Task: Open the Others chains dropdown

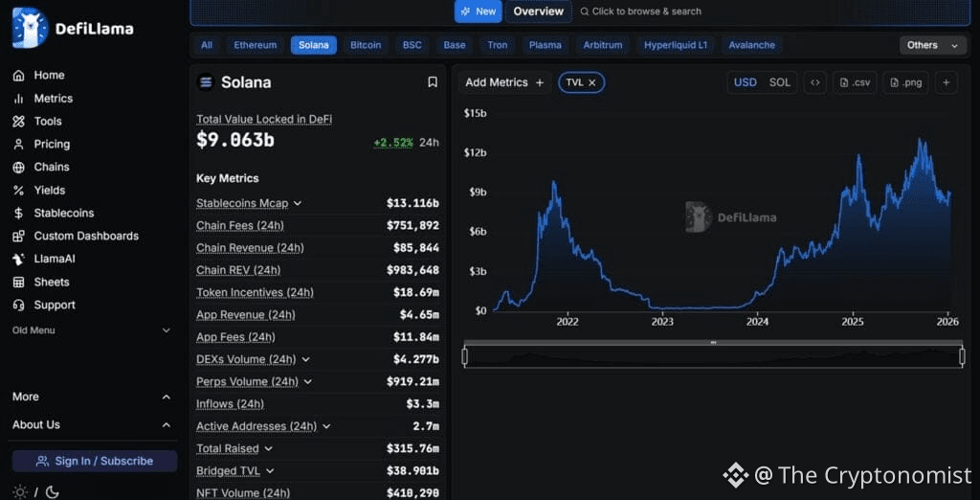Action: coord(933,45)
